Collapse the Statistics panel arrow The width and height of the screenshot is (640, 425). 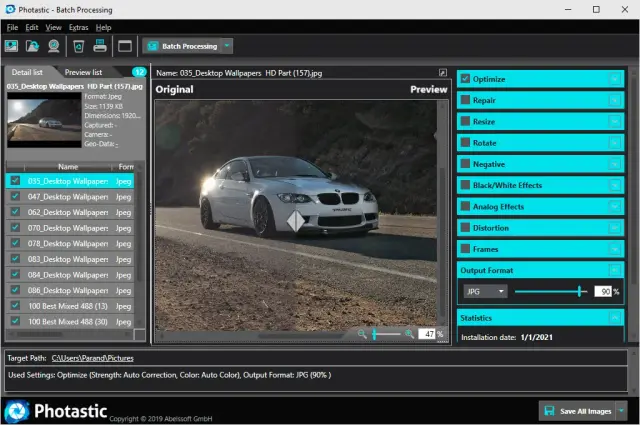click(615, 318)
